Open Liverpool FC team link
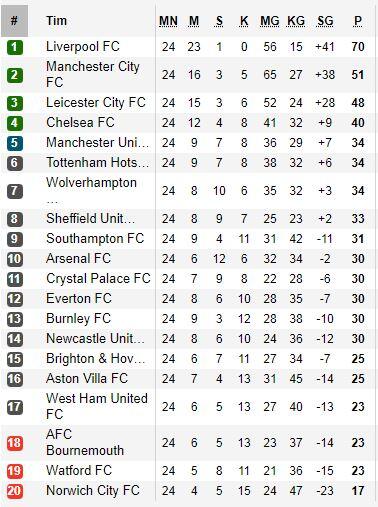The image size is (378, 507). coord(83,46)
